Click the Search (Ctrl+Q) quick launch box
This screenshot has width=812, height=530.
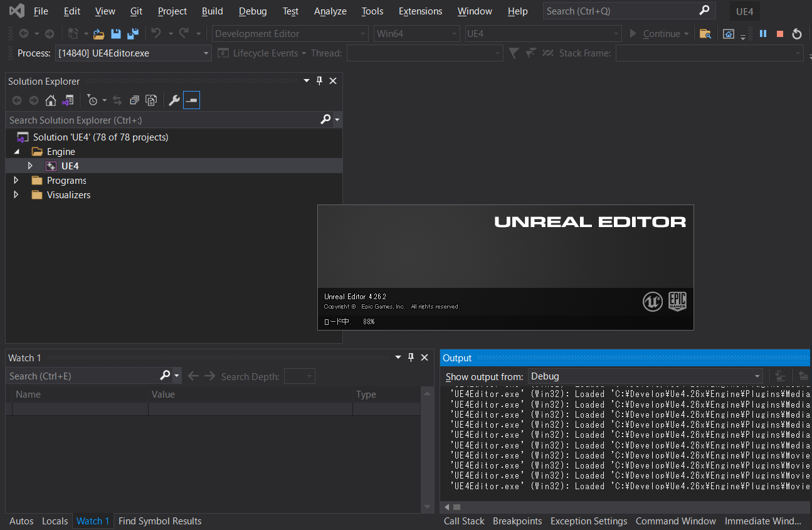[628, 11]
